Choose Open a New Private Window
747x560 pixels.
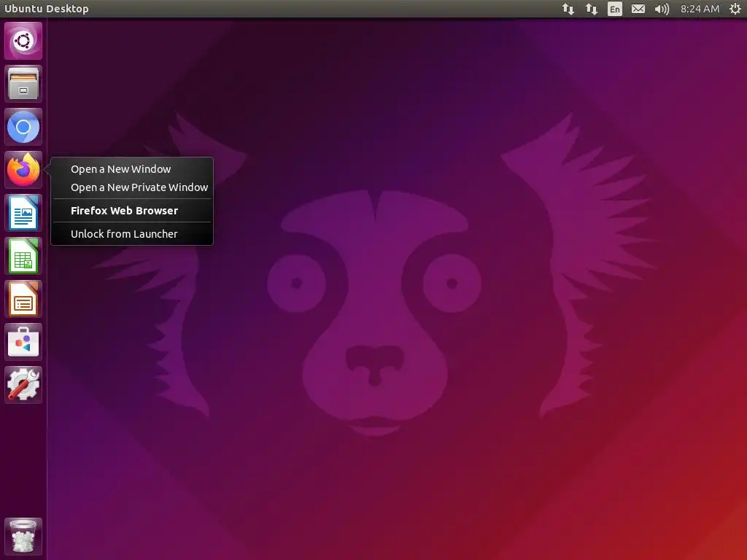pyautogui.click(x=133, y=187)
